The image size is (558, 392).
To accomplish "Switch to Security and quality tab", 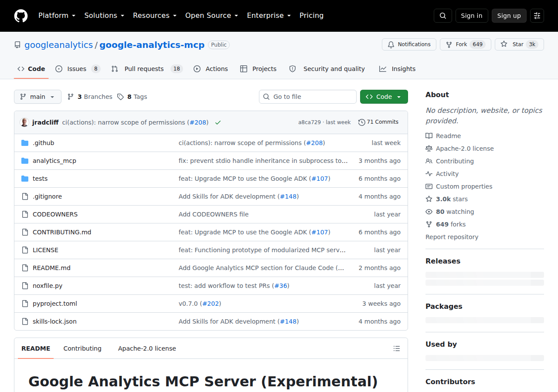I will [327, 69].
